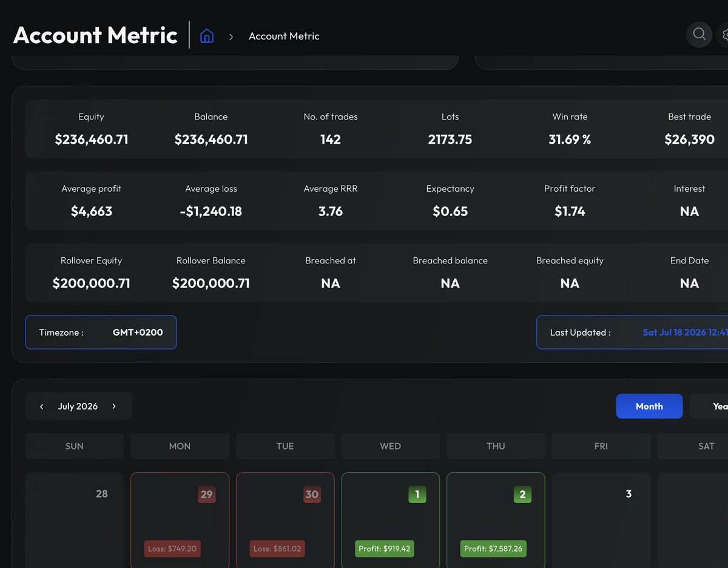Click the Loss: $861.02 badge

(x=277, y=549)
